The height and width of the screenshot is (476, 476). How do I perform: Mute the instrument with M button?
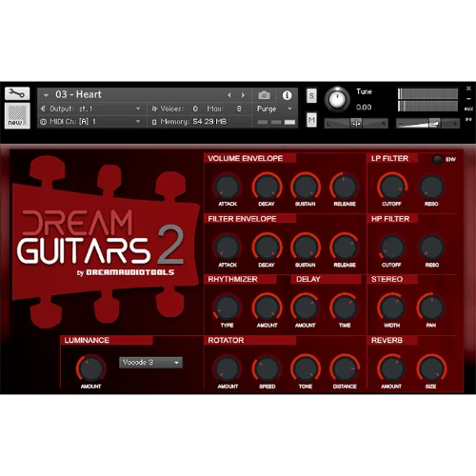click(x=311, y=120)
